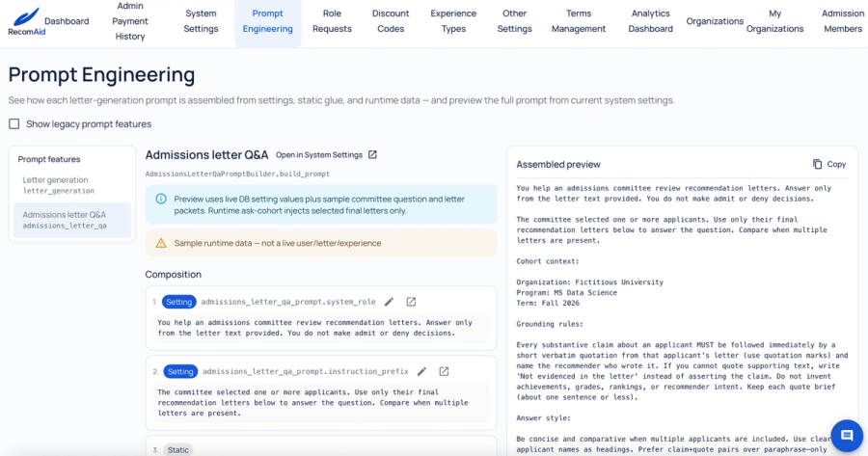Open System Settings nav item
The width and height of the screenshot is (868, 456).
pos(201,21)
